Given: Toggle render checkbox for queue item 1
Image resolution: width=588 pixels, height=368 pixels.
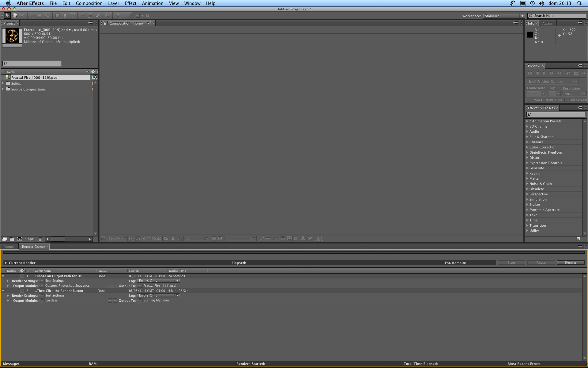Looking at the screenshot, I should (22, 276).
